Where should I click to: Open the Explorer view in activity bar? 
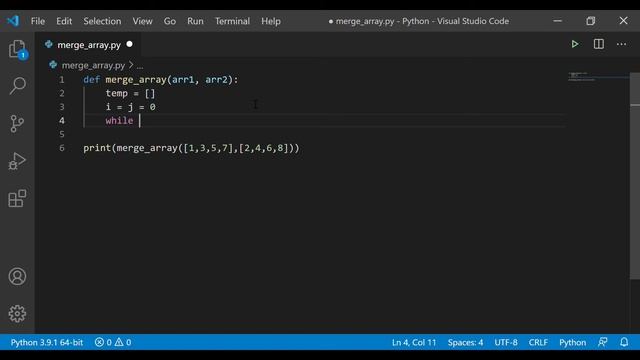click(x=18, y=49)
